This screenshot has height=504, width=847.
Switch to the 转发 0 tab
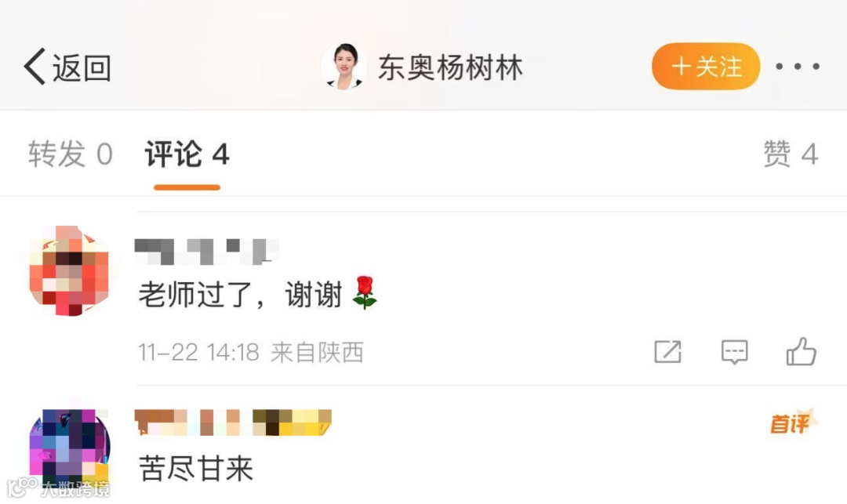tap(71, 154)
